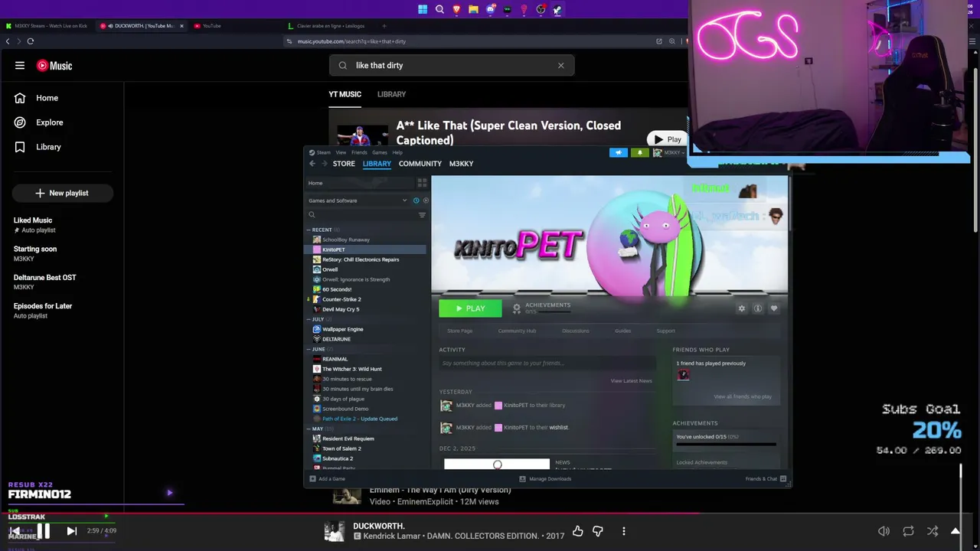980x551 pixels.
Task: Select The Witcher 3: Wild Hunt
Action: [x=366, y=369]
